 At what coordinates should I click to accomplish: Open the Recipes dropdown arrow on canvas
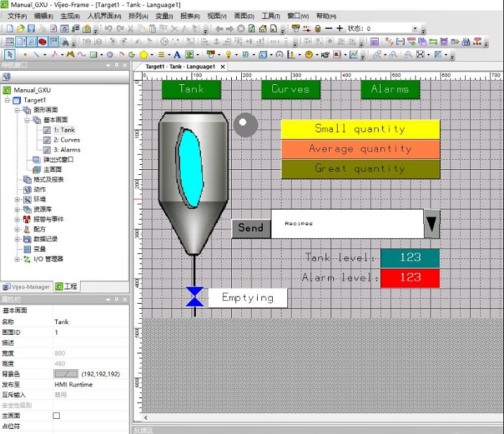(x=431, y=223)
